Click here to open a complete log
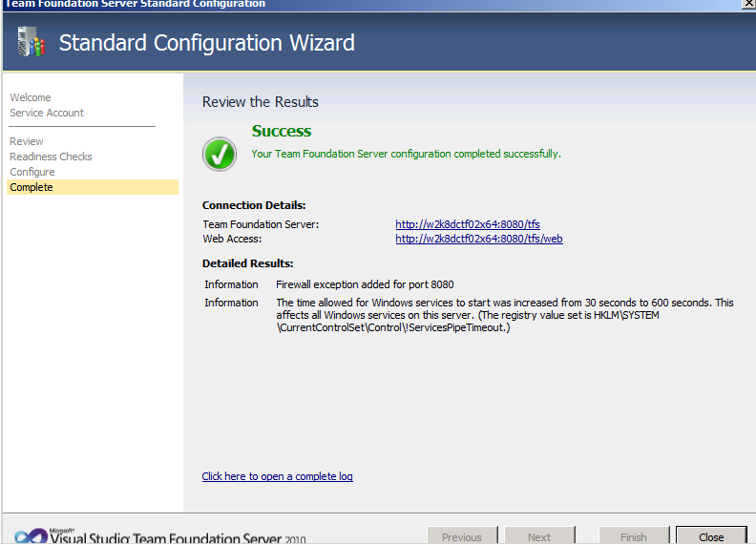The height and width of the screenshot is (545, 756). coord(277,476)
